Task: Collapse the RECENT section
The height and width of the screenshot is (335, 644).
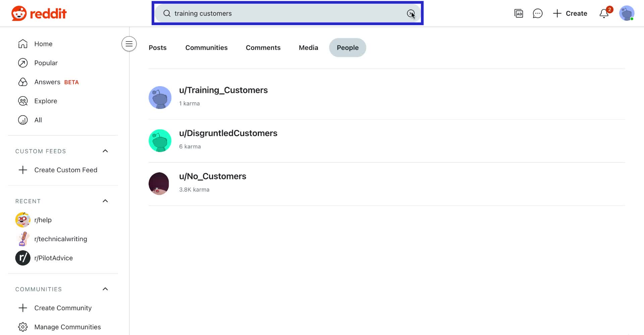Action: point(105,201)
